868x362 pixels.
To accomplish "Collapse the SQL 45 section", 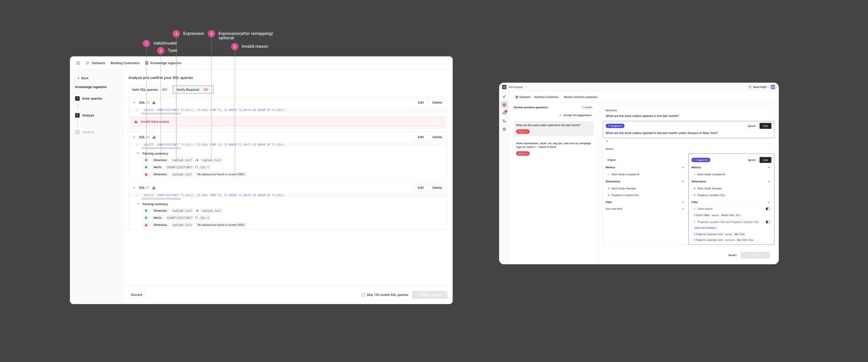I will click(x=134, y=137).
